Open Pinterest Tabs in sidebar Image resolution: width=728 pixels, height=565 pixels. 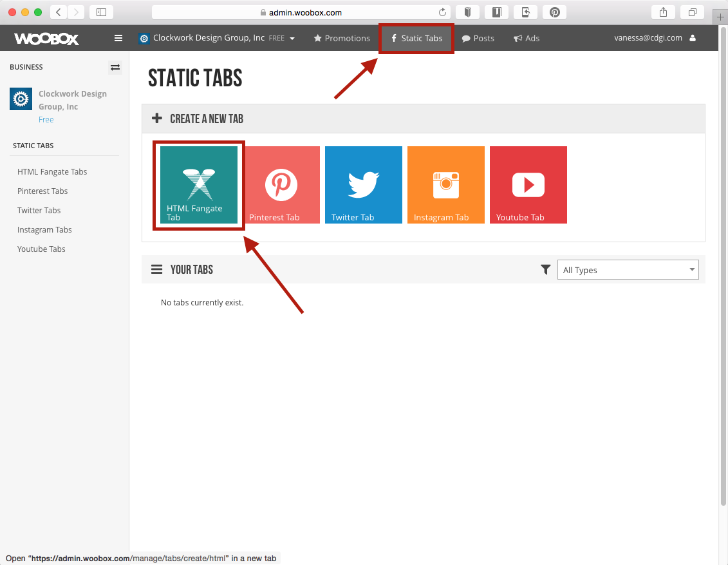click(42, 191)
